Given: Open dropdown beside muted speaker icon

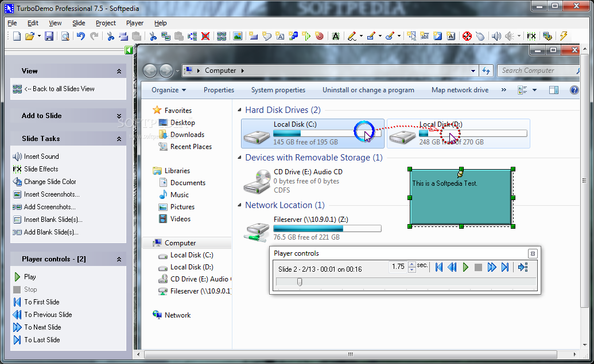Looking at the screenshot, I should pos(519,36).
